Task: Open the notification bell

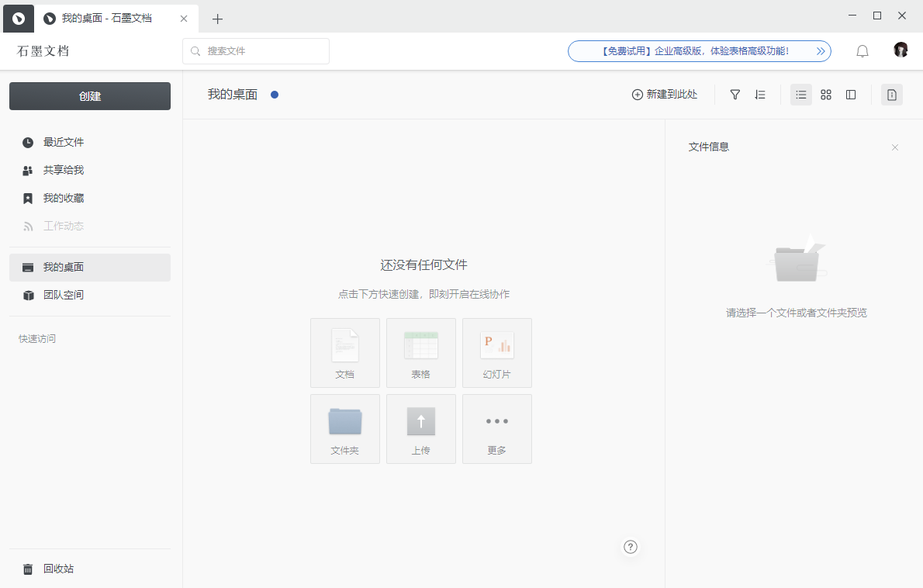Action: coord(862,50)
